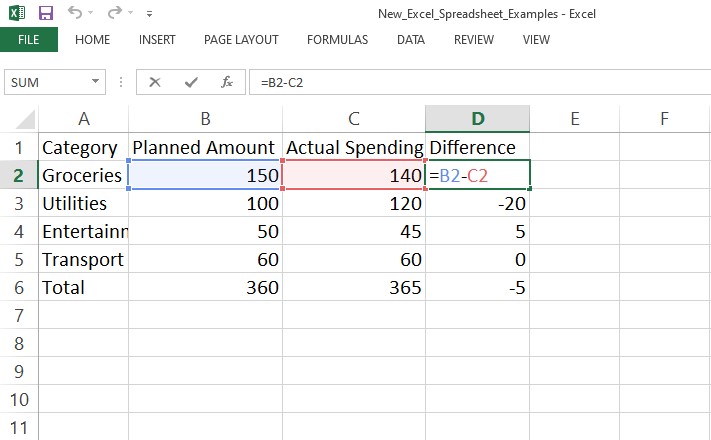This screenshot has height=440, width=711.
Task: Open the Customize Quick Access Toolbar dropdown
Action: (x=149, y=15)
